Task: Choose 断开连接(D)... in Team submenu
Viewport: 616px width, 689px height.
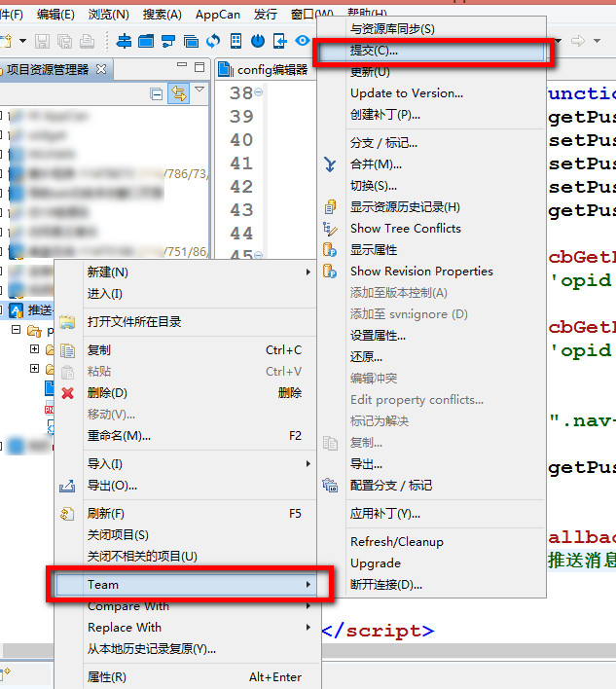Action: [433, 585]
